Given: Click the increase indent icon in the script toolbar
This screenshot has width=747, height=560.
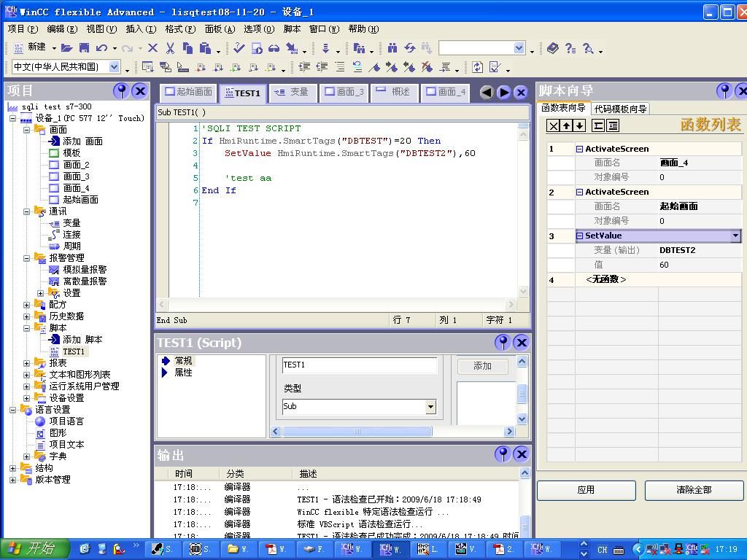Looking at the screenshot, I should click(x=304, y=67).
